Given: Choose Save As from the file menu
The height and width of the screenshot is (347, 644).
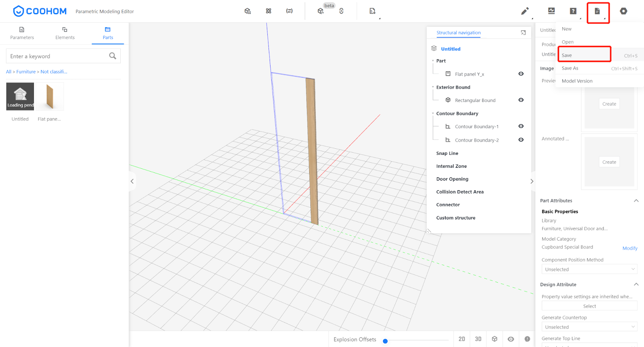Looking at the screenshot, I should click(x=570, y=68).
